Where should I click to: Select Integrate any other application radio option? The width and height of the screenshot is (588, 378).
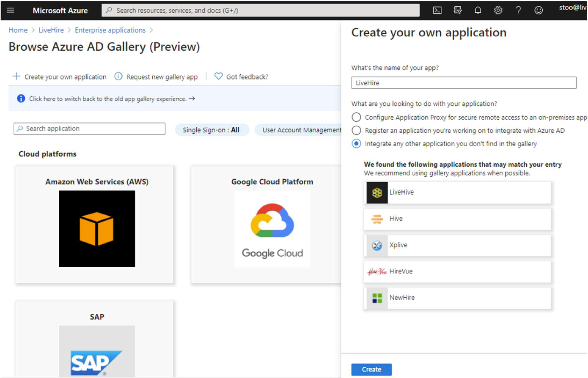[357, 144]
